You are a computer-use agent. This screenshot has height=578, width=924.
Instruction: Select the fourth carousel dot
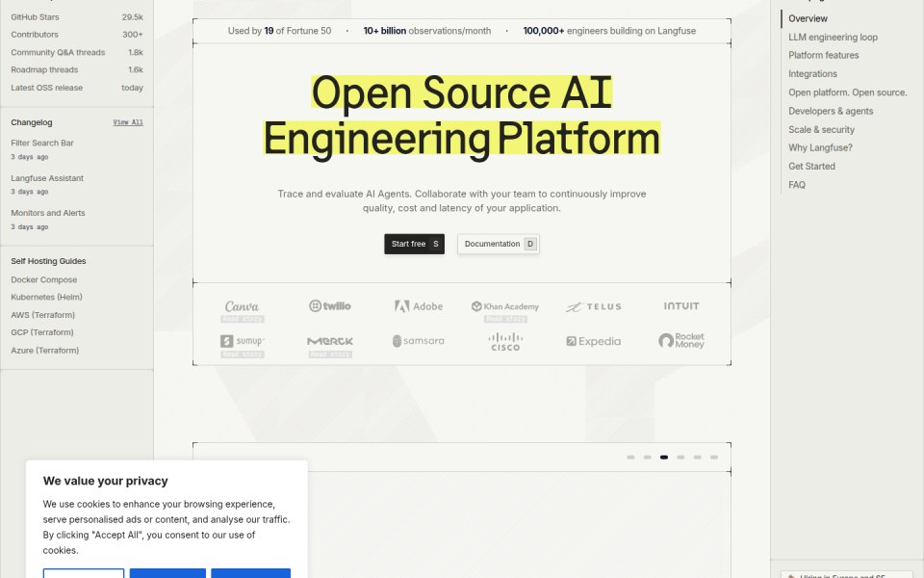pos(680,457)
